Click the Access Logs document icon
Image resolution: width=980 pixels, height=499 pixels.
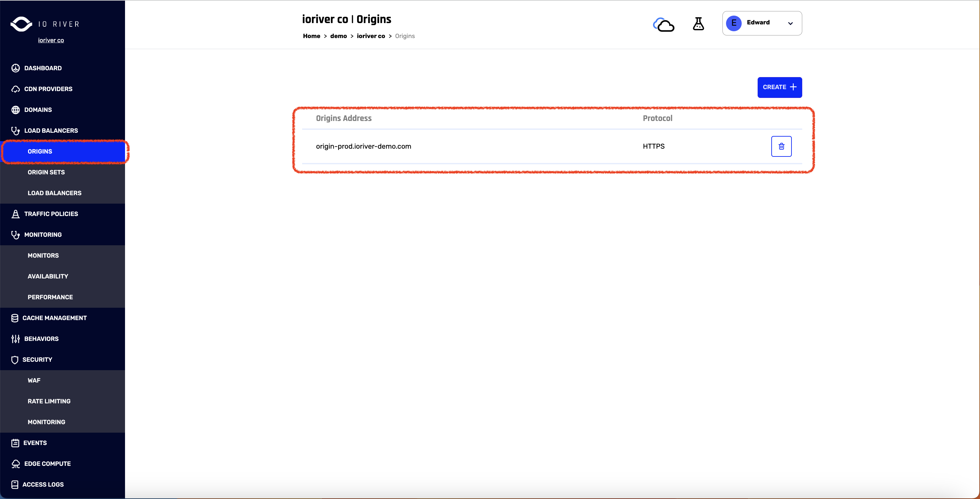point(15,485)
